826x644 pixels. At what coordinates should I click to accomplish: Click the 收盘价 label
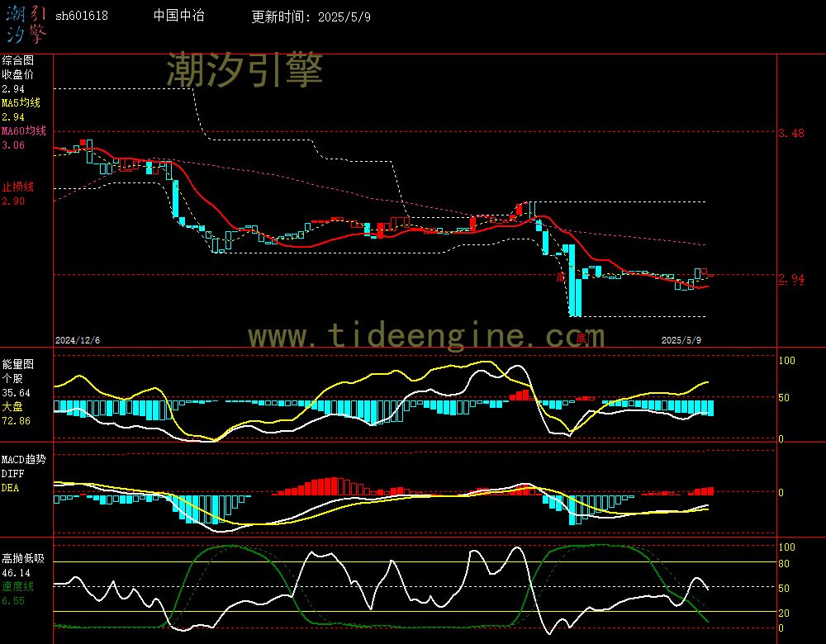point(17,74)
